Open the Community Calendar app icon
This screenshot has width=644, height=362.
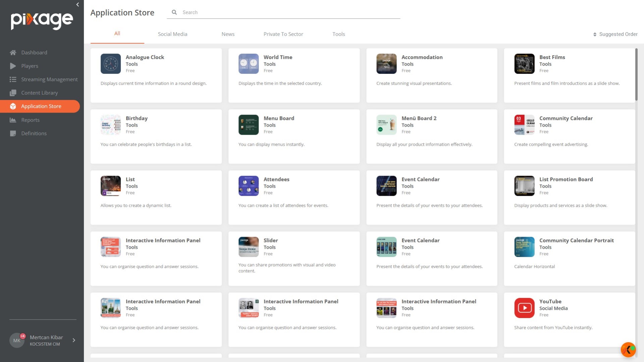[524, 125]
